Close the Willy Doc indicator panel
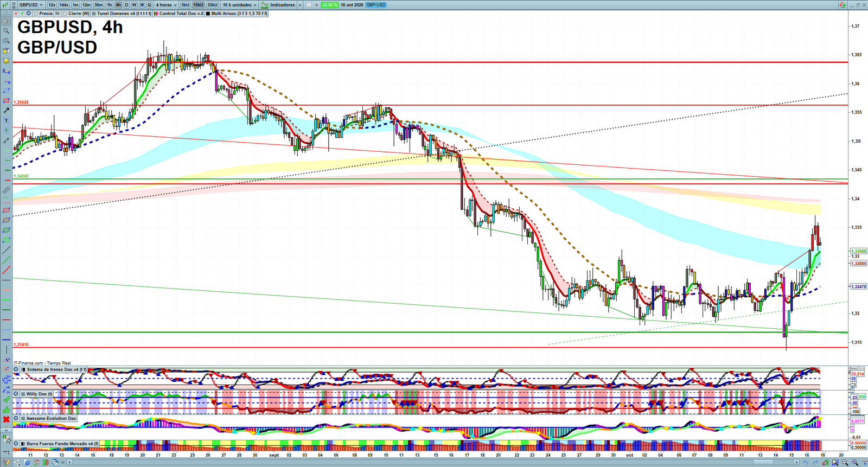 tap(16, 394)
